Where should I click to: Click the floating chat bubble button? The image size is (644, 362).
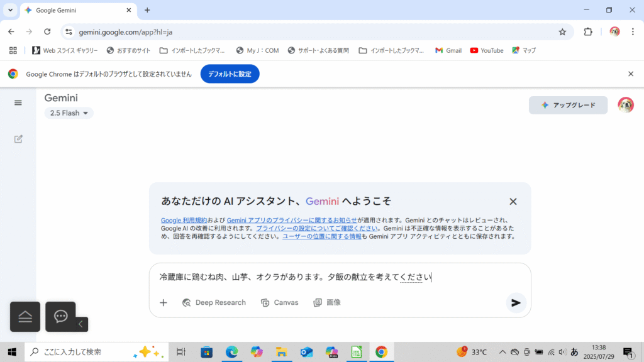[x=60, y=316]
